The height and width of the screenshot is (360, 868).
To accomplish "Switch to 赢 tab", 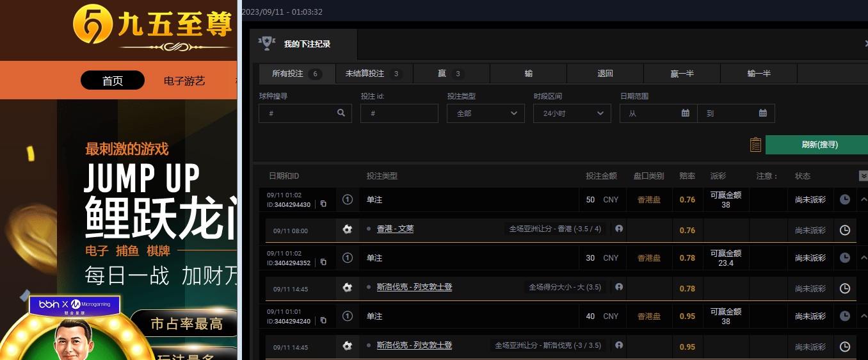I will click(451, 74).
